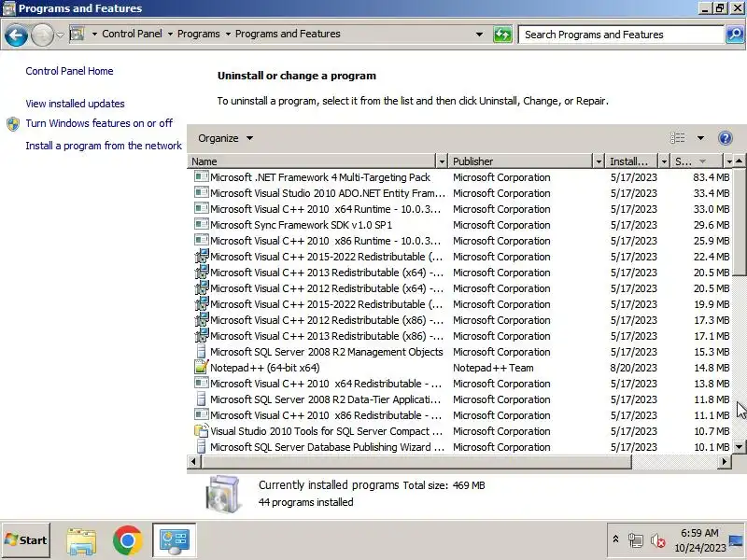Open the Organize menu
This screenshot has height=560, width=747.
[x=225, y=138]
